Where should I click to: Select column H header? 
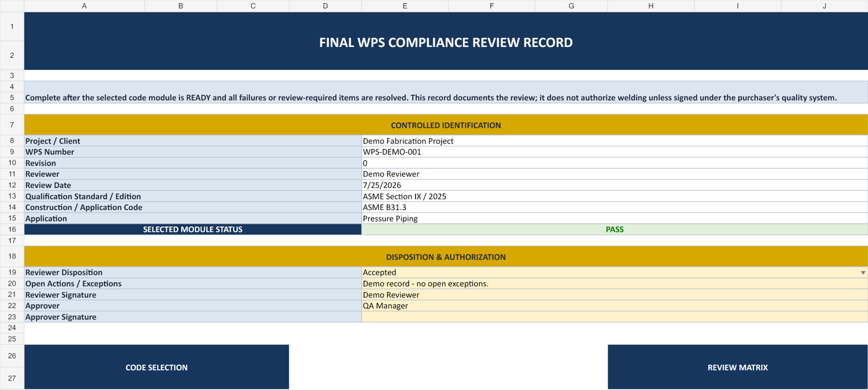pyautogui.click(x=651, y=6)
